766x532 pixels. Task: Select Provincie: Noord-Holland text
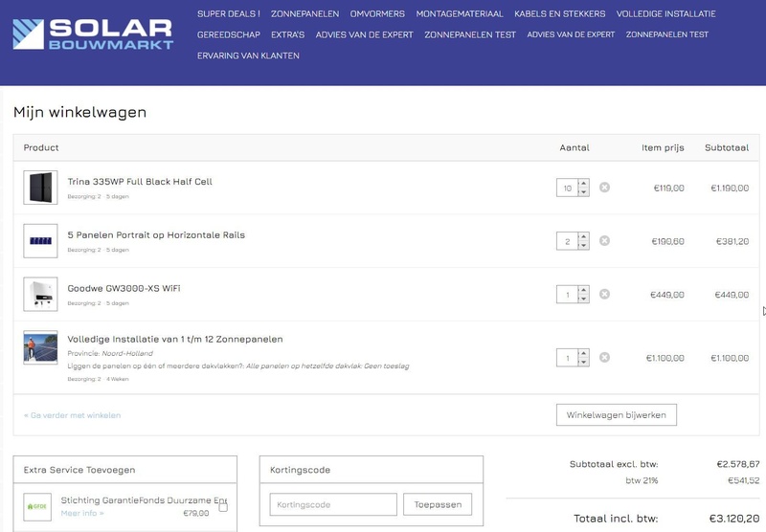tap(110, 353)
